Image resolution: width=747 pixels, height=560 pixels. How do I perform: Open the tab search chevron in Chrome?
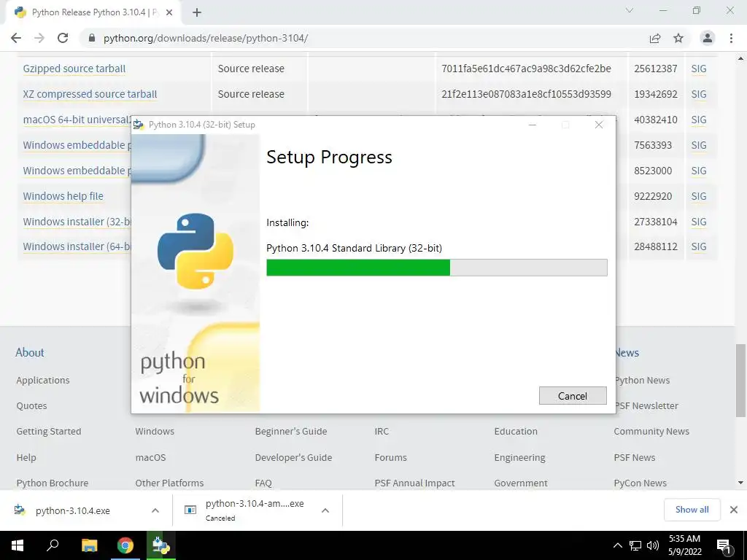pos(630,10)
